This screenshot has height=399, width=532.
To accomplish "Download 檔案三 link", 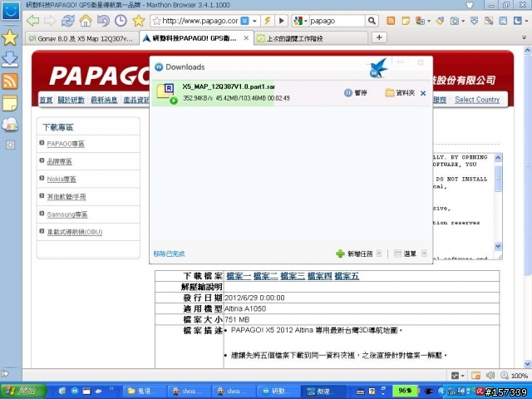I will pyautogui.click(x=293, y=276).
